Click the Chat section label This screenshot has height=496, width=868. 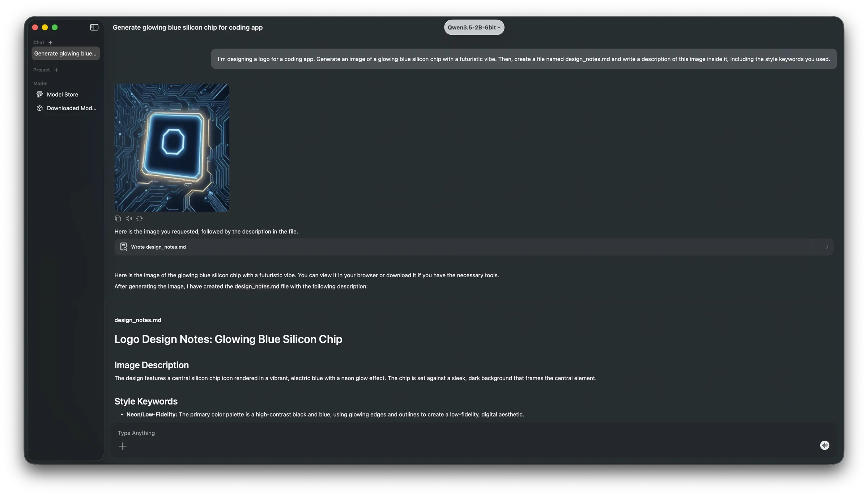point(39,43)
